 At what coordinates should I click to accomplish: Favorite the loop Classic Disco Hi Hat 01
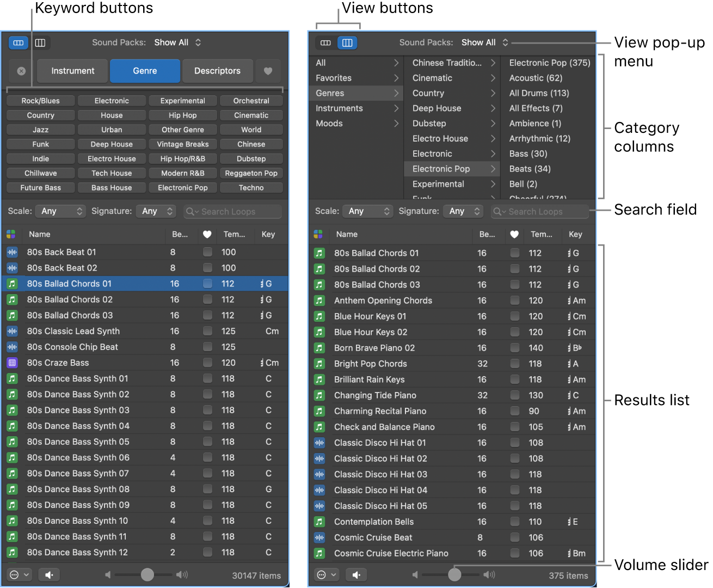point(514,443)
